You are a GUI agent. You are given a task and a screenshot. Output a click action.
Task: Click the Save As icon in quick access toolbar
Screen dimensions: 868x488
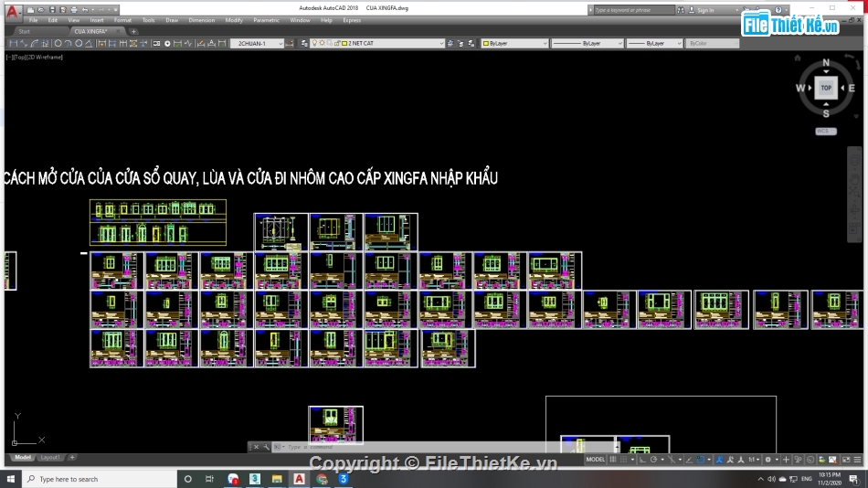pos(62,9)
